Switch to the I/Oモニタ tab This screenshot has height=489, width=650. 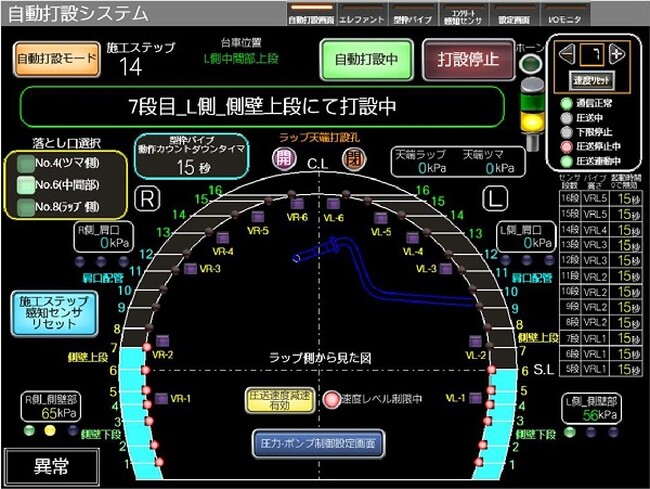(565, 14)
